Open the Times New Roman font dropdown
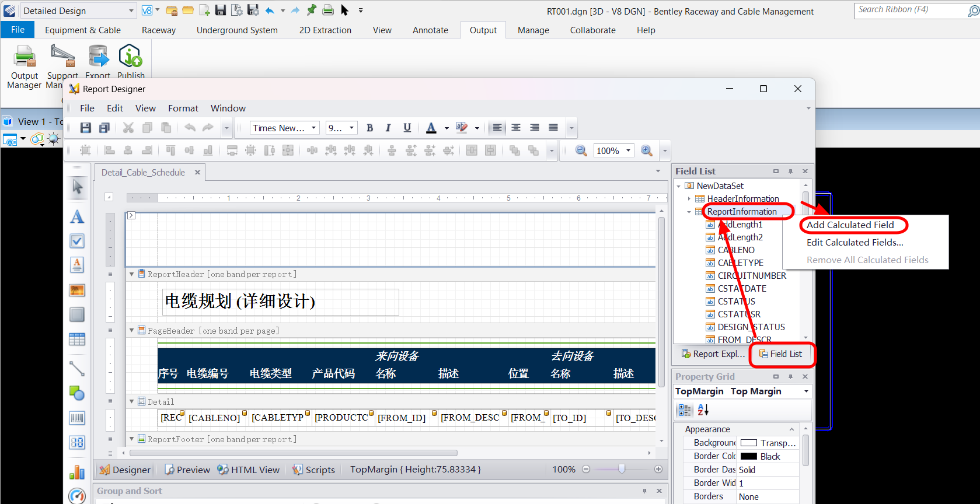This screenshot has width=980, height=504. click(313, 128)
